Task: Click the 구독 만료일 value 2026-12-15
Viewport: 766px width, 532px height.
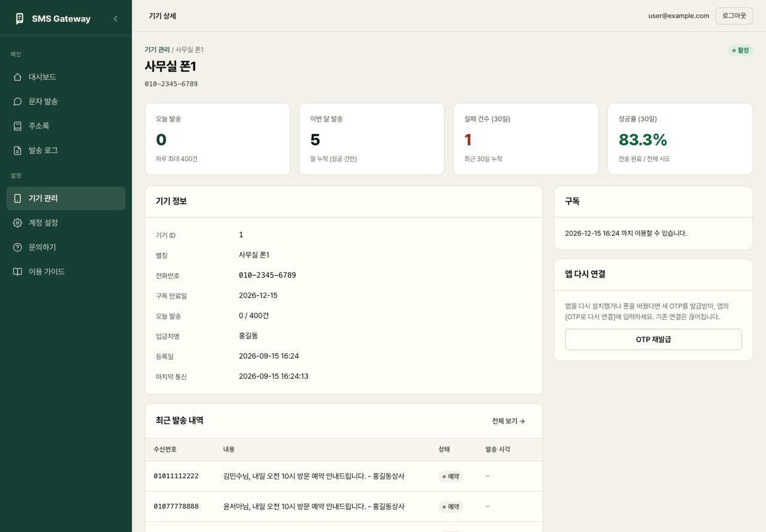Action: [x=258, y=296]
